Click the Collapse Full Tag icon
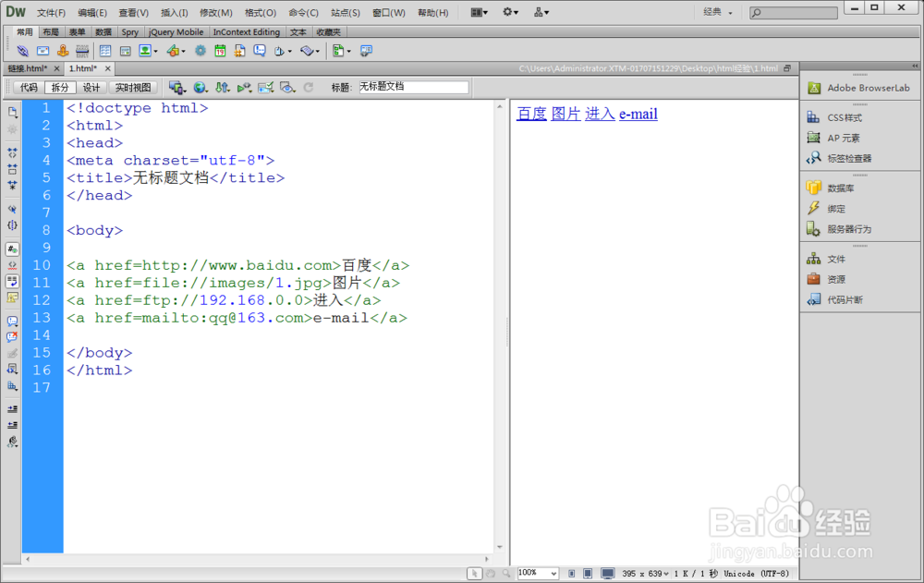Viewport: 924px width, 583px height. (12, 152)
